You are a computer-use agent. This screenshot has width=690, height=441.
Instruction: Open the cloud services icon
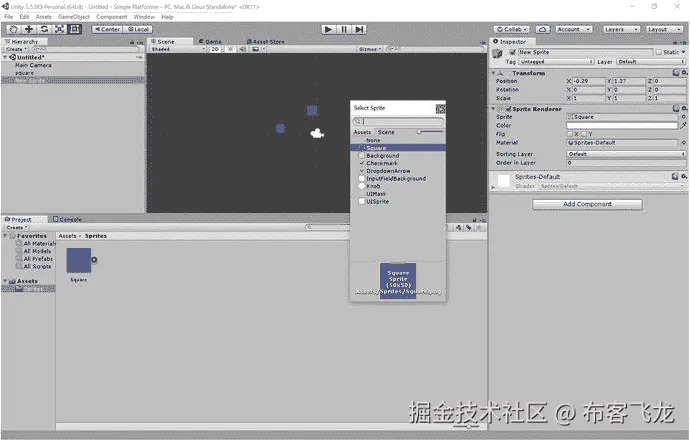543,29
